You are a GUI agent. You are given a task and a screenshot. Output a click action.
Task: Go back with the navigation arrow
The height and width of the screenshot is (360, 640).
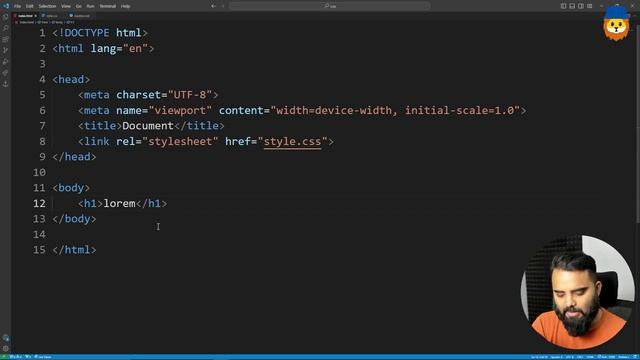213,6
